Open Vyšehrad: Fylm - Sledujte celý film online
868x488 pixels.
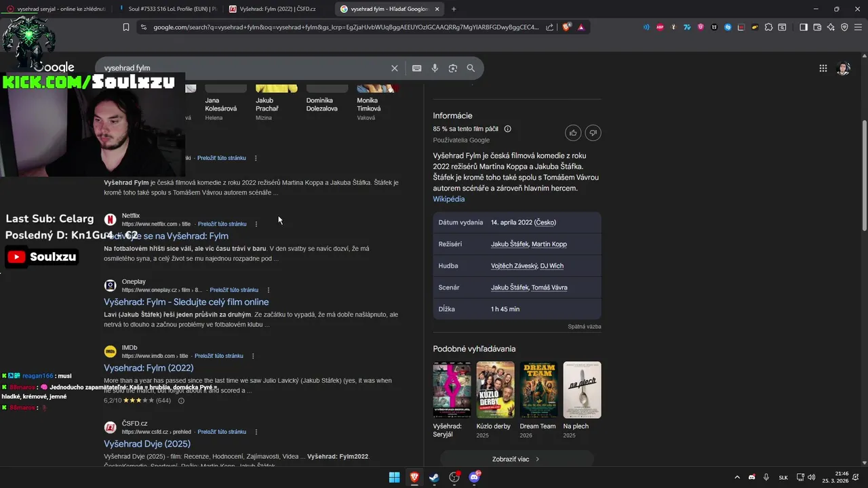click(x=186, y=302)
